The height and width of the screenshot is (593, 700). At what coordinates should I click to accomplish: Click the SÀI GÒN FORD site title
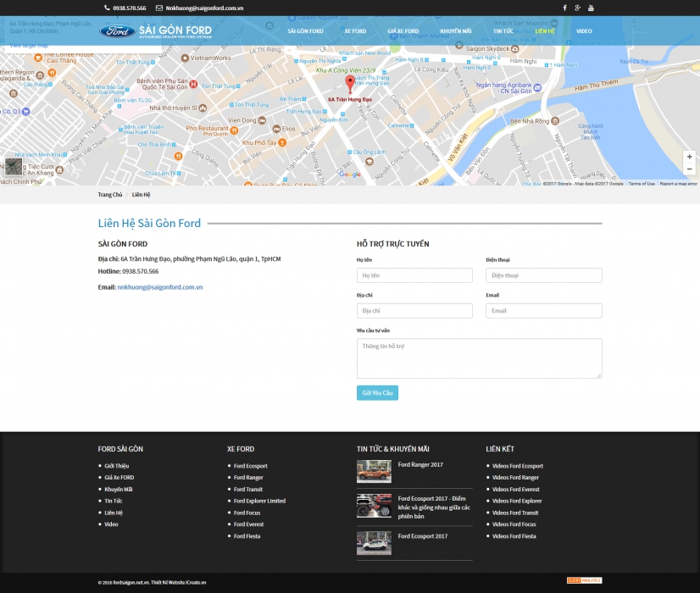(x=175, y=30)
